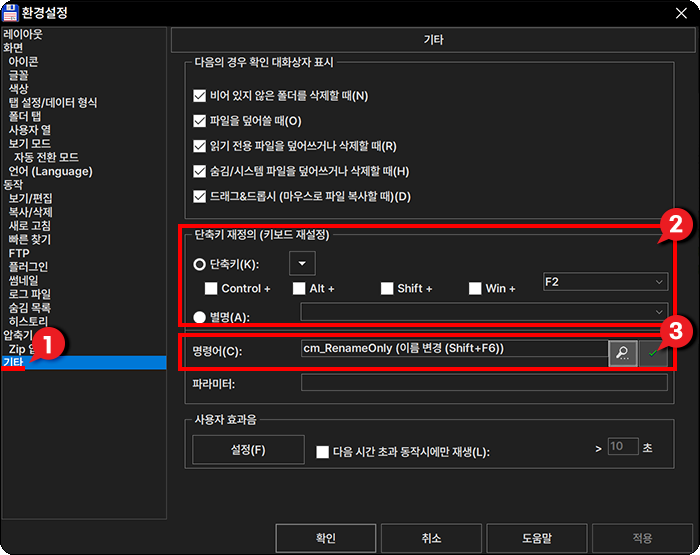Select 히스토리 in the settings tree
The image size is (700, 555).
click(29, 321)
